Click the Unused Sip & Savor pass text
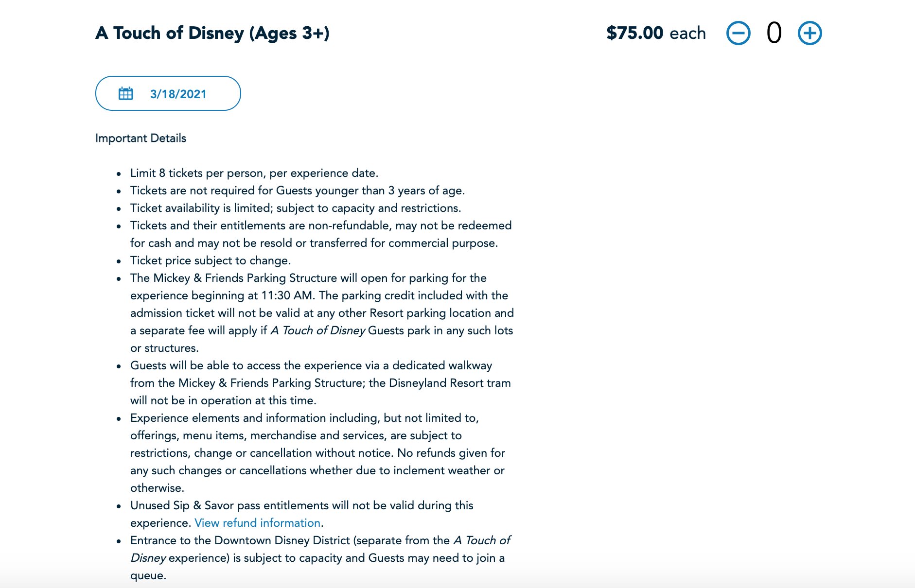The image size is (915, 588). (301, 505)
